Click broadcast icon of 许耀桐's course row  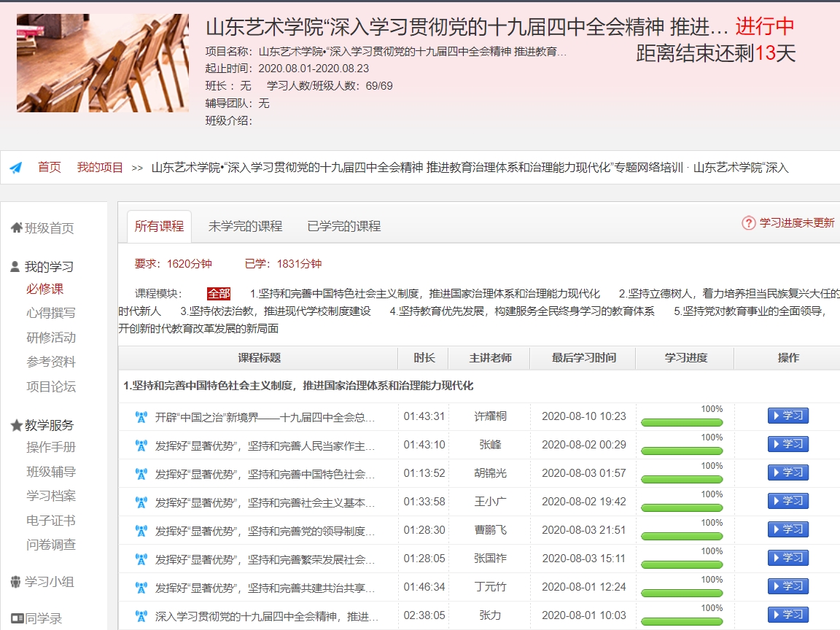141,416
